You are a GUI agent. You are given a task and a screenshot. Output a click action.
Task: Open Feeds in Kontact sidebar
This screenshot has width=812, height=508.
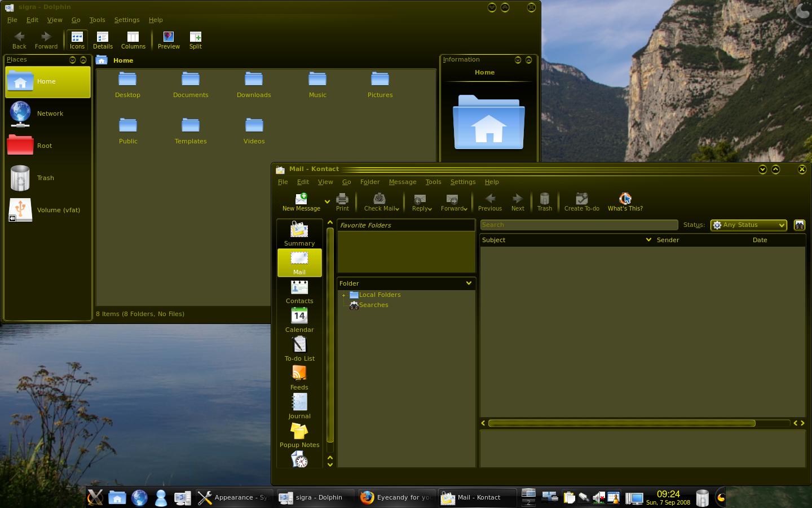(x=299, y=378)
